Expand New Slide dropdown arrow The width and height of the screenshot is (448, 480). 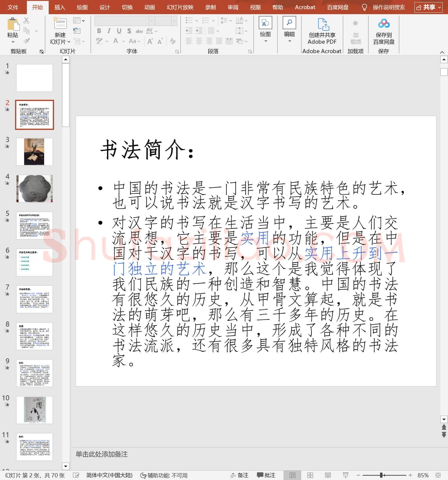pos(69,42)
